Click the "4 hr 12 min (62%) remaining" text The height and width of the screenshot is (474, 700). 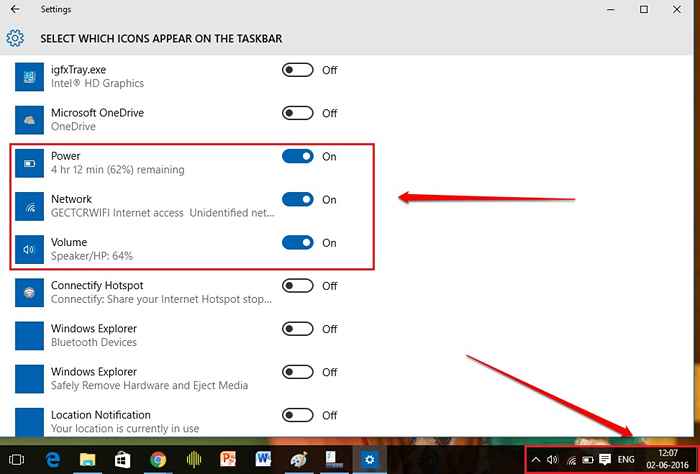[x=117, y=170]
